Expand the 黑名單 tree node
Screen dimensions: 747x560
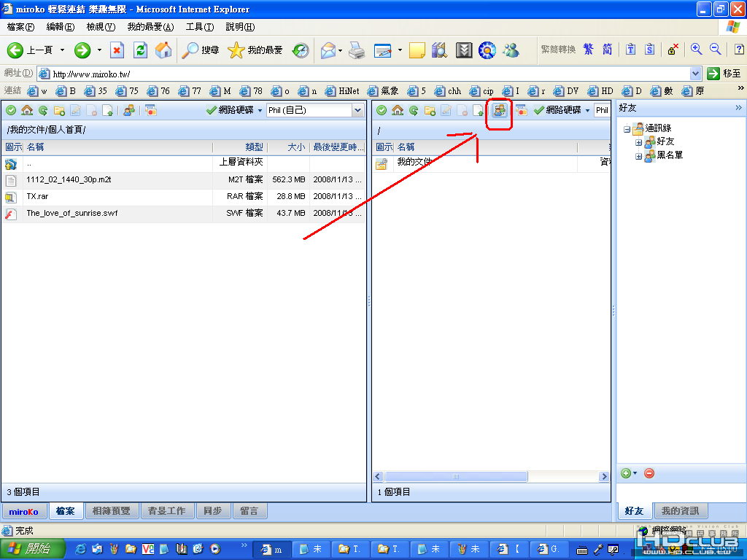[x=639, y=156]
